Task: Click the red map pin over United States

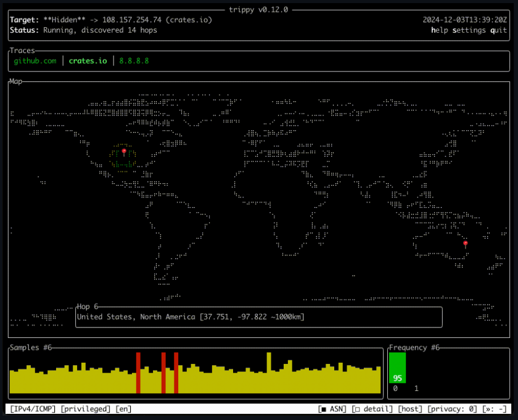Action: pos(123,152)
